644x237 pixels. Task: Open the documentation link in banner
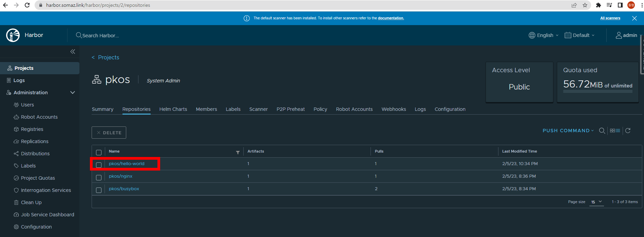tap(391, 18)
